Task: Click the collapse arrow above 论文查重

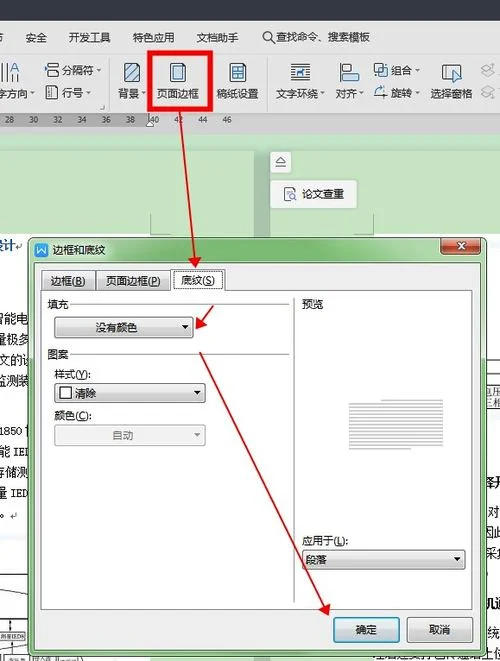Action: pos(281,162)
